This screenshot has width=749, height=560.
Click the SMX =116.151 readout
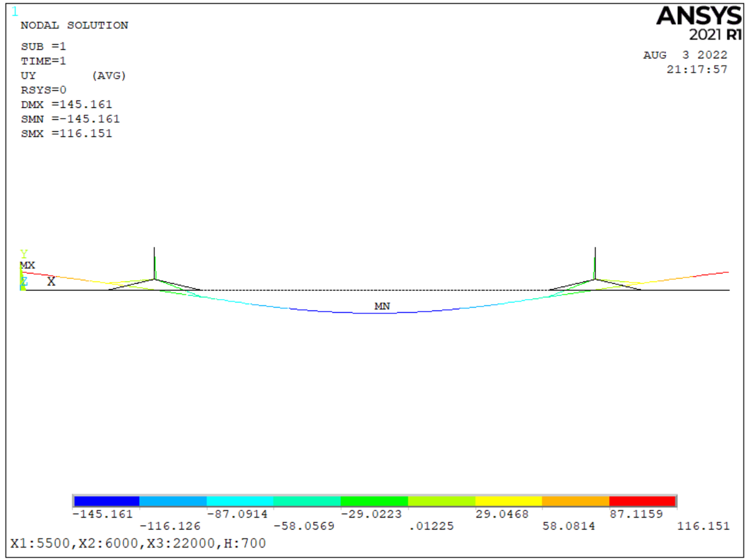pos(66,133)
